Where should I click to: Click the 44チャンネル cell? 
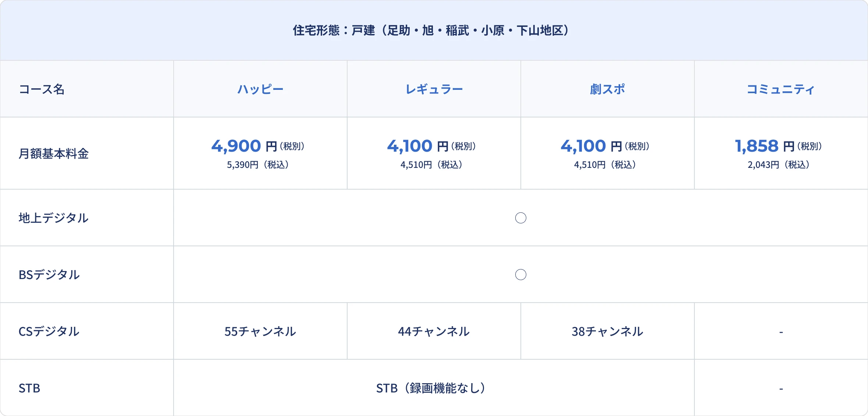(x=434, y=331)
